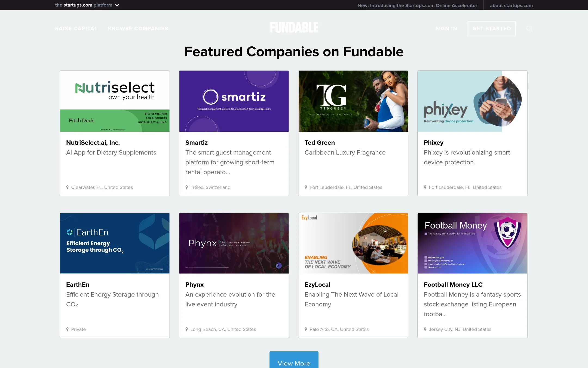Click Smartiz company title
This screenshot has width=588, height=368.
[196, 143]
